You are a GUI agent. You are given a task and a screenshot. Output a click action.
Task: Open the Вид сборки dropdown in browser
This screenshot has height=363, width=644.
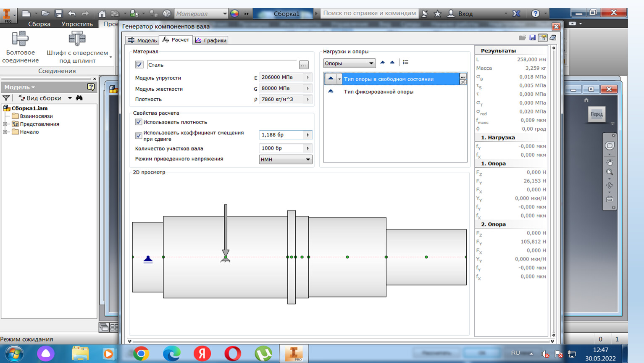coord(70,98)
